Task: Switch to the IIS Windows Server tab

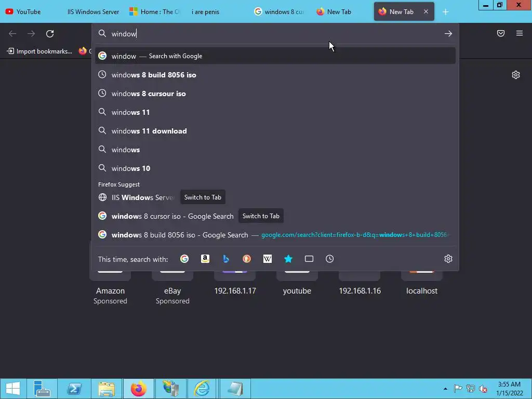Action: pos(93,11)
